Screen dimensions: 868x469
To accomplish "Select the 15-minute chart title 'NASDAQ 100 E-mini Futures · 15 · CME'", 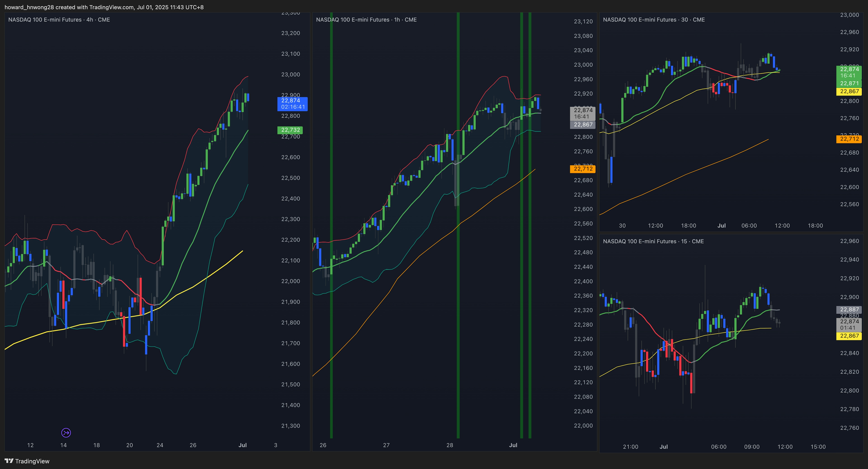I will (x=653, y=241).
